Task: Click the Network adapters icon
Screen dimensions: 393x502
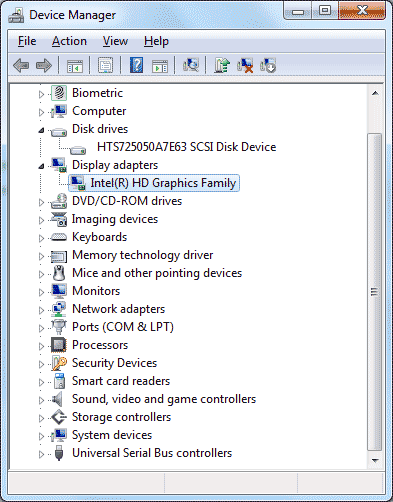Action: pos(59,309)
